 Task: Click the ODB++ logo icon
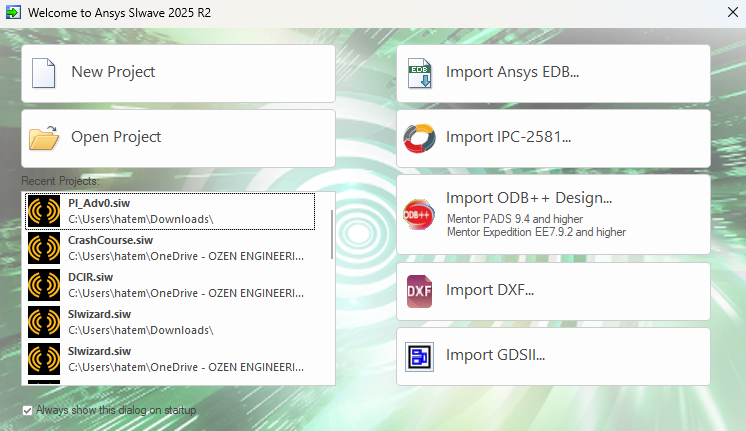[x=419, y=214]
